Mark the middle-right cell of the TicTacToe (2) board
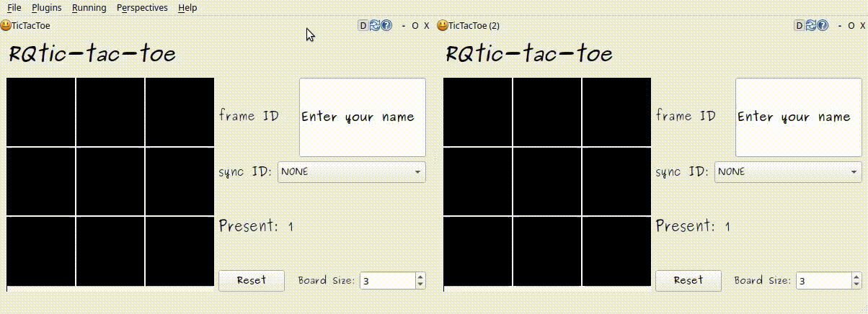 [x=617, y=181]
